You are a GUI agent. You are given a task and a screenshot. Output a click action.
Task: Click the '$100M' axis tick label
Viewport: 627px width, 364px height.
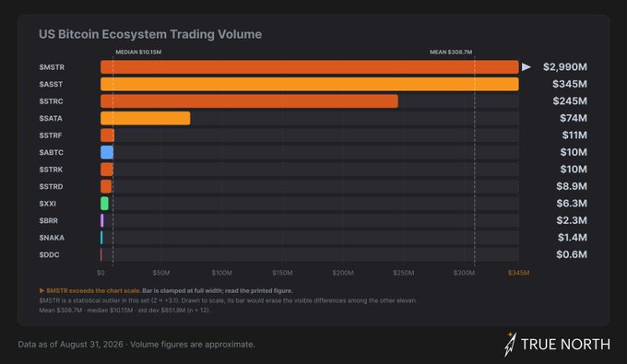tap(221, 273)
